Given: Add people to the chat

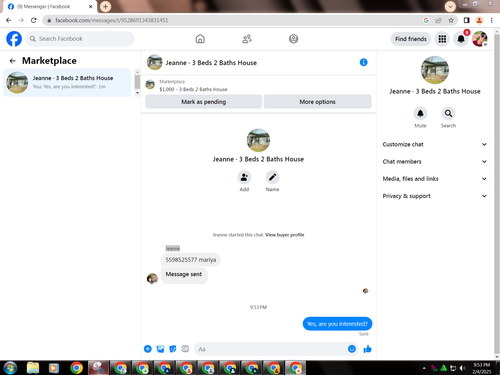Looking at the screenshot, I should [x=244, y=177].
